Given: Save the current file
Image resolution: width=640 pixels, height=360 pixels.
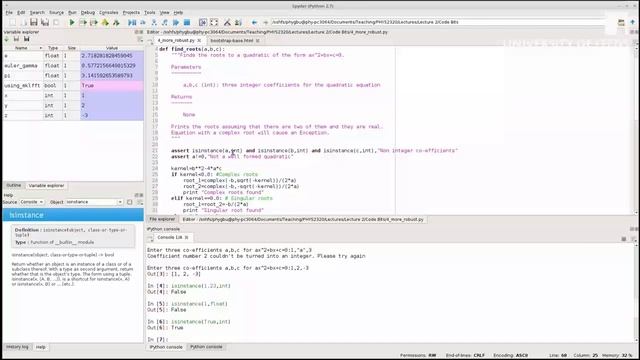Looking at the screenshot, I should click(x=34, y=22).
